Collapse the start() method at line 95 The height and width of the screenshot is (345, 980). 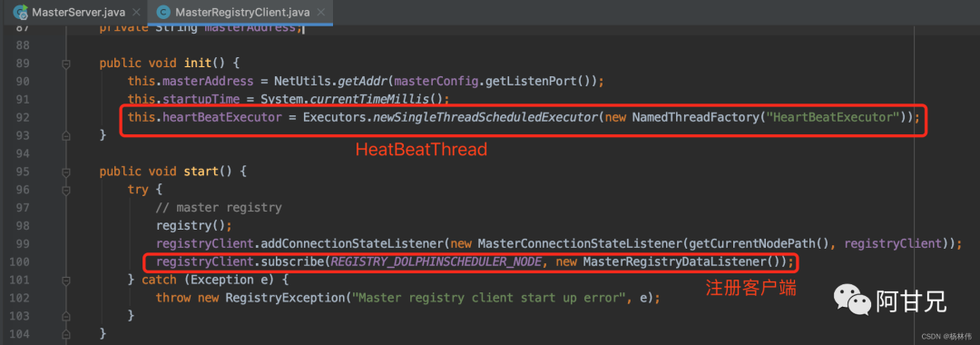67,172
